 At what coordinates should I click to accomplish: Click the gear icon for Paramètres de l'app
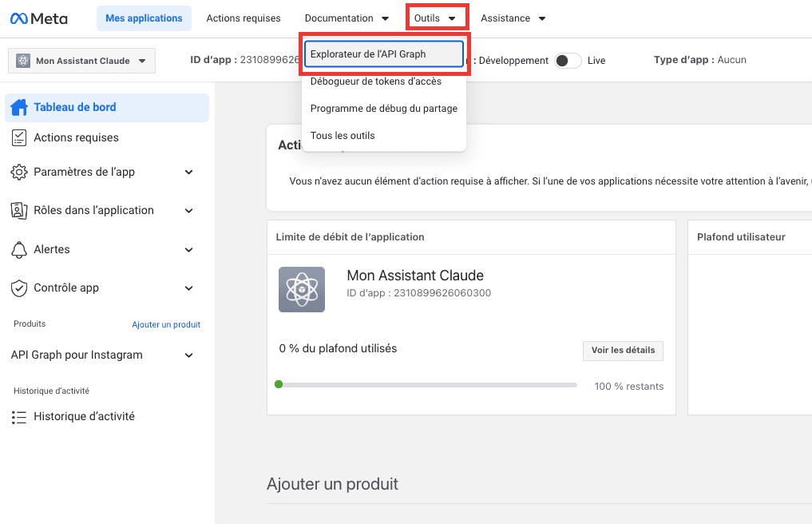pyautogui.click(x=19, y=172)
